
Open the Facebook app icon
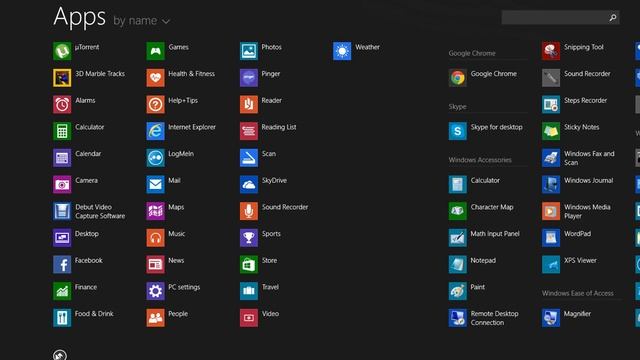click(x=62, y=264)
